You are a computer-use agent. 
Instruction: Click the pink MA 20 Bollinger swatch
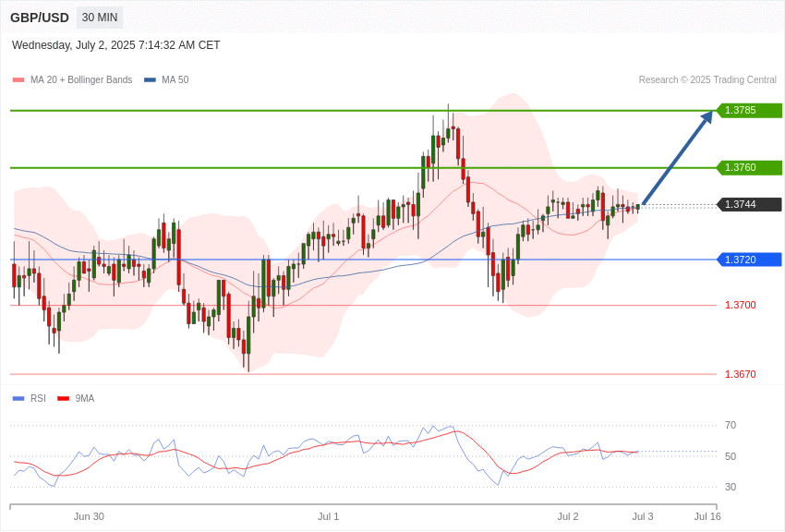coord(18,80)
